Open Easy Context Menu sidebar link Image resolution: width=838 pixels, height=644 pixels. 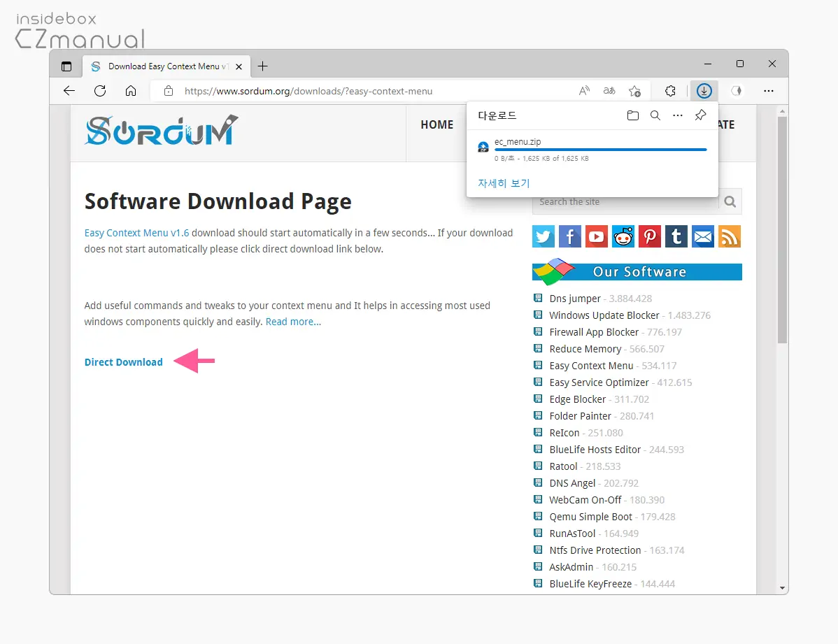(591, 366)
